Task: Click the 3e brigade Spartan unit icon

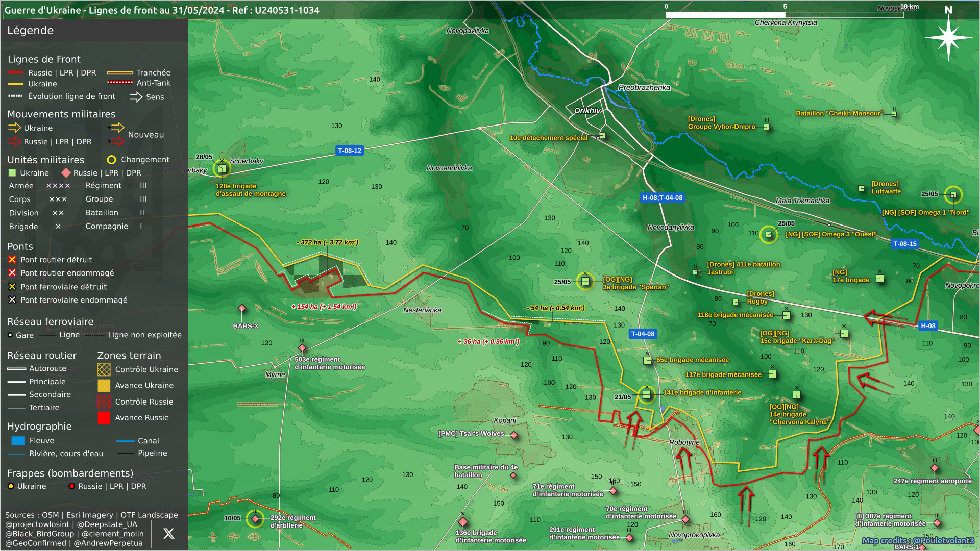Action: click(x=585, y=281)
